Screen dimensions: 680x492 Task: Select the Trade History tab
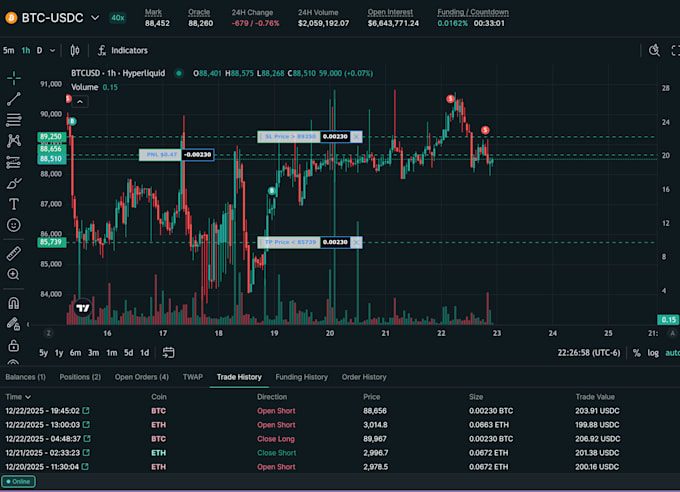pos(239,377)
